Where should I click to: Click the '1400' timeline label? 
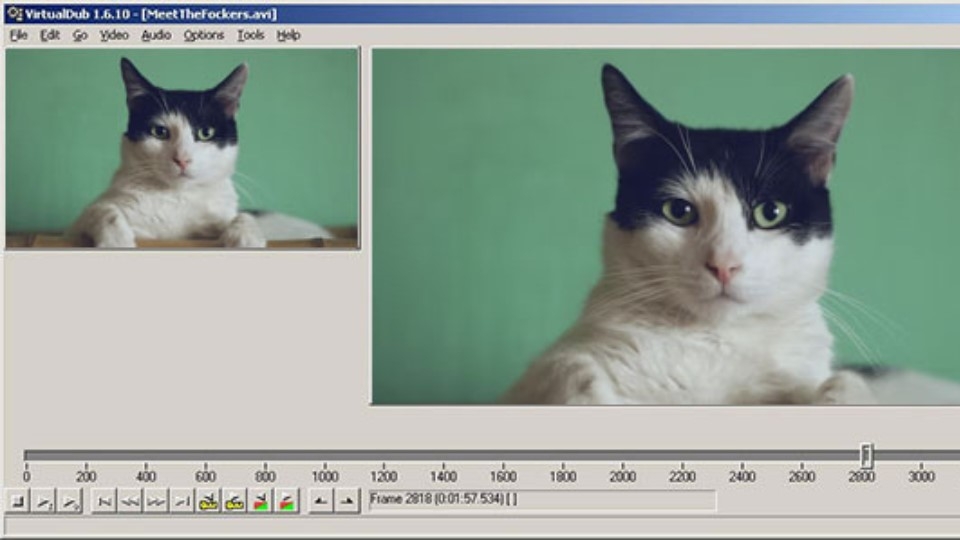(x=443, y=476)
